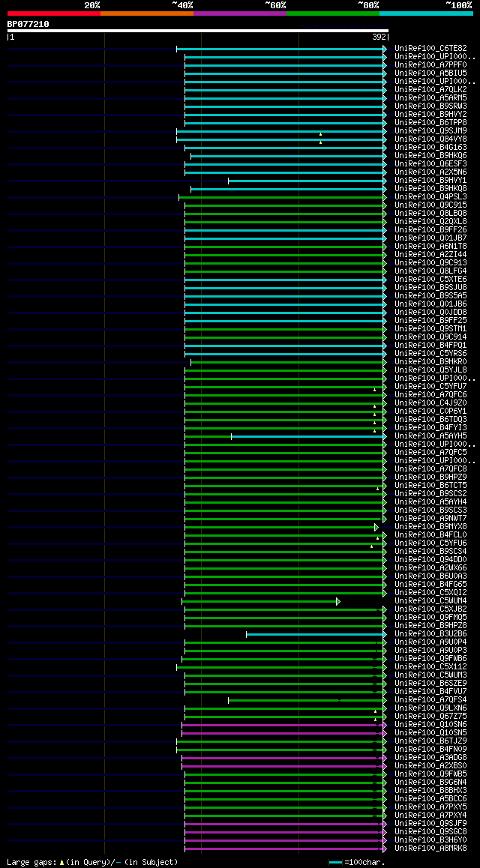Viewport: 480px width, 868px height.
Task: Open hit UniRef100_C6TE82
Action: point(430,49)
